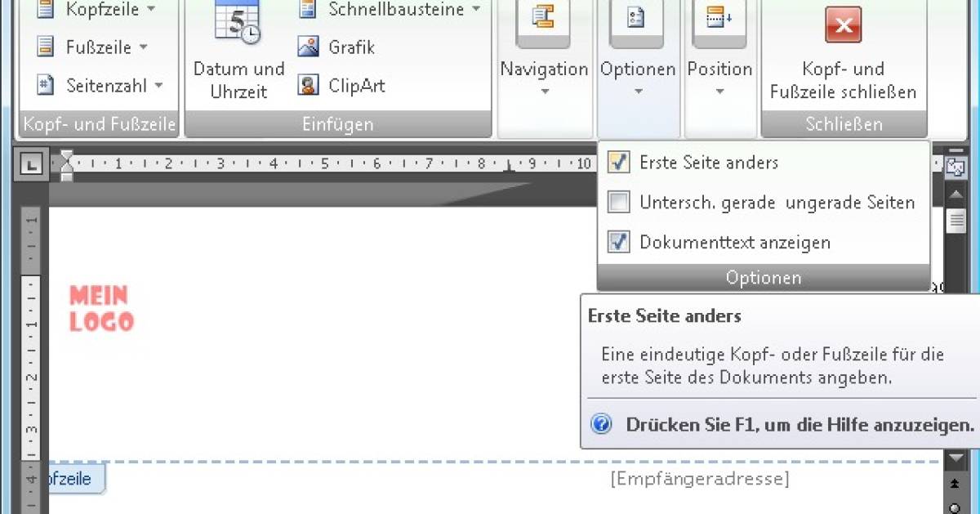Enable Untersch. gerade ungerade Seiten
The height and width of the screenshot is (514, 980).
click(619, 202)
